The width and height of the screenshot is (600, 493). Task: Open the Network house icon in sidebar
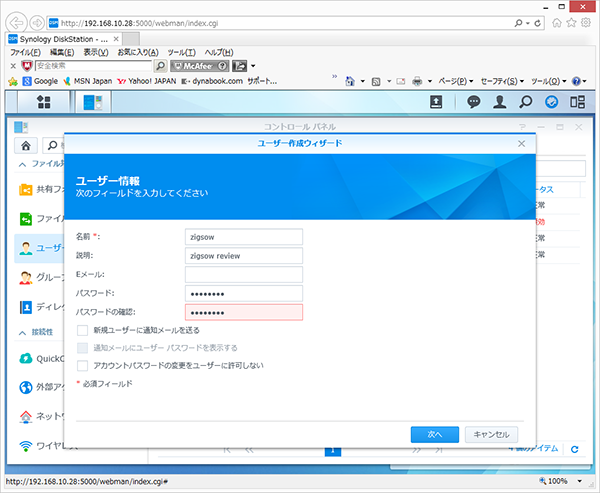[x=26, y=416]
